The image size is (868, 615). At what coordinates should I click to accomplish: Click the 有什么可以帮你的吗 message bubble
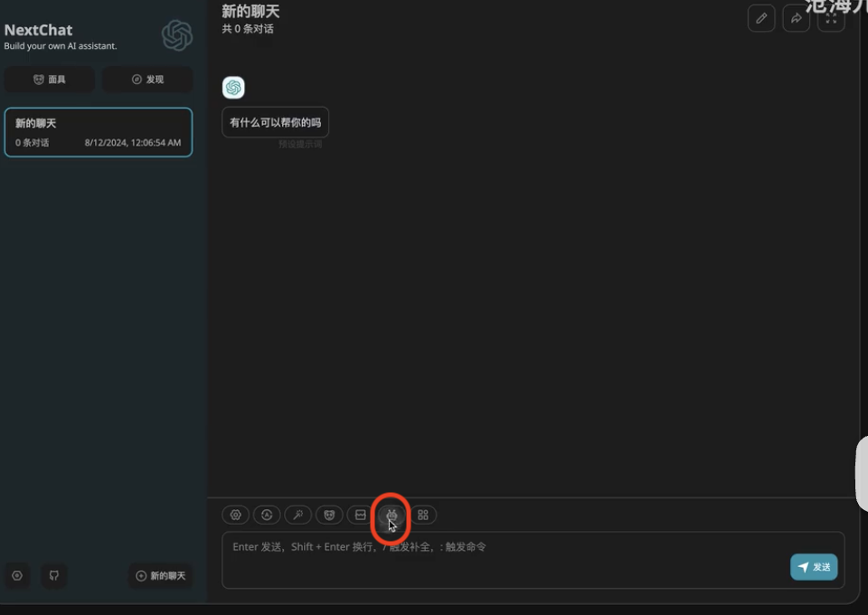pos(276,121)
